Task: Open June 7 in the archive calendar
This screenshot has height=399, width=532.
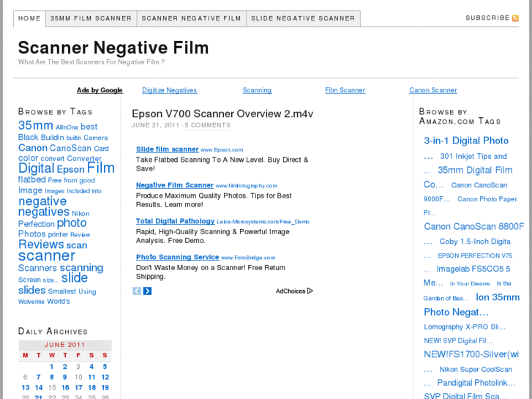Action: (x=38, y=377)
